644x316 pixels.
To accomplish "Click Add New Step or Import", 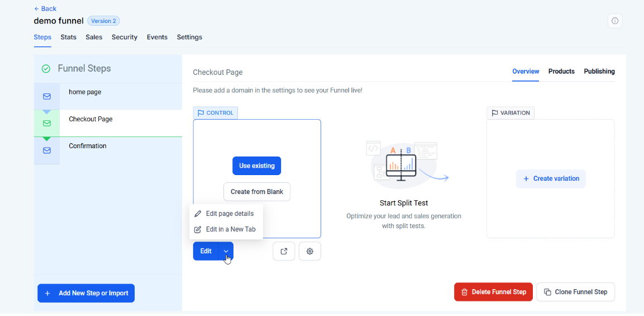I will 86,294.
